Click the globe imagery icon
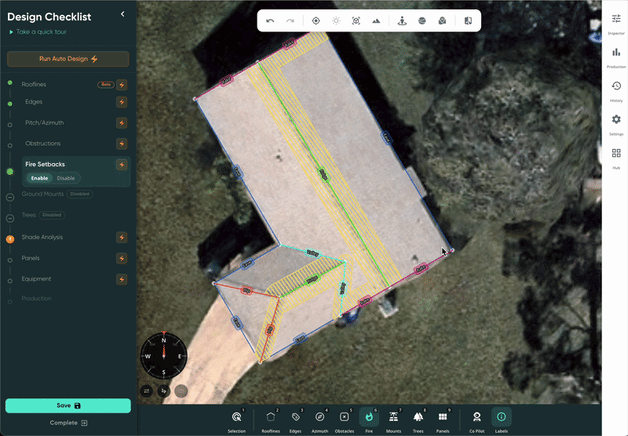The image size is (628, 436). (422, 21)
